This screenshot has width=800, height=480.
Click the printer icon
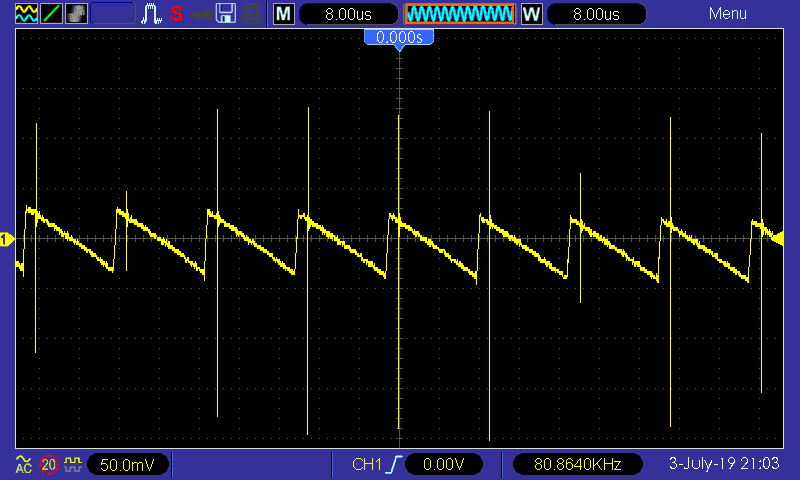[x=253, y=14]
